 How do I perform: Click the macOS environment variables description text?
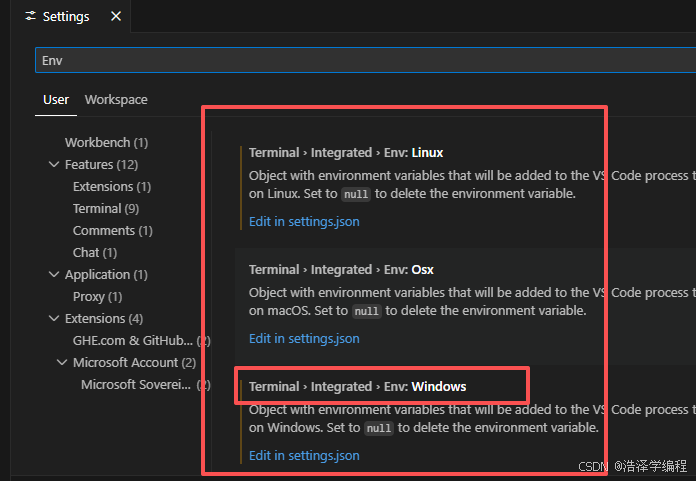(472, 302)
